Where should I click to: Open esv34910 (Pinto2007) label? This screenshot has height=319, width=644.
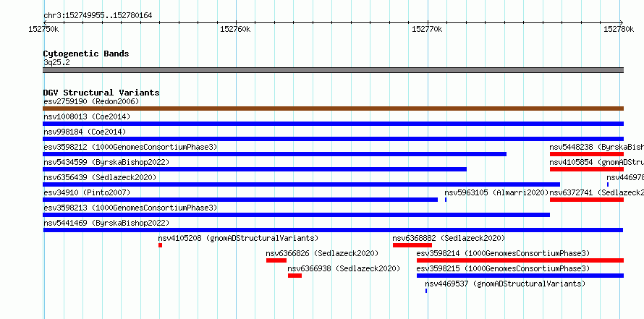[x=87, y=192]
